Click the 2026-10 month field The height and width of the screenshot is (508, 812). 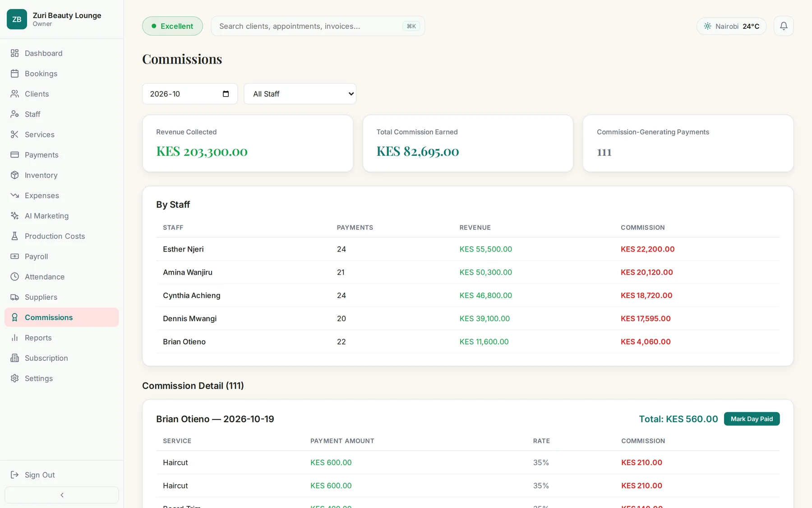[x=190, y=94]
